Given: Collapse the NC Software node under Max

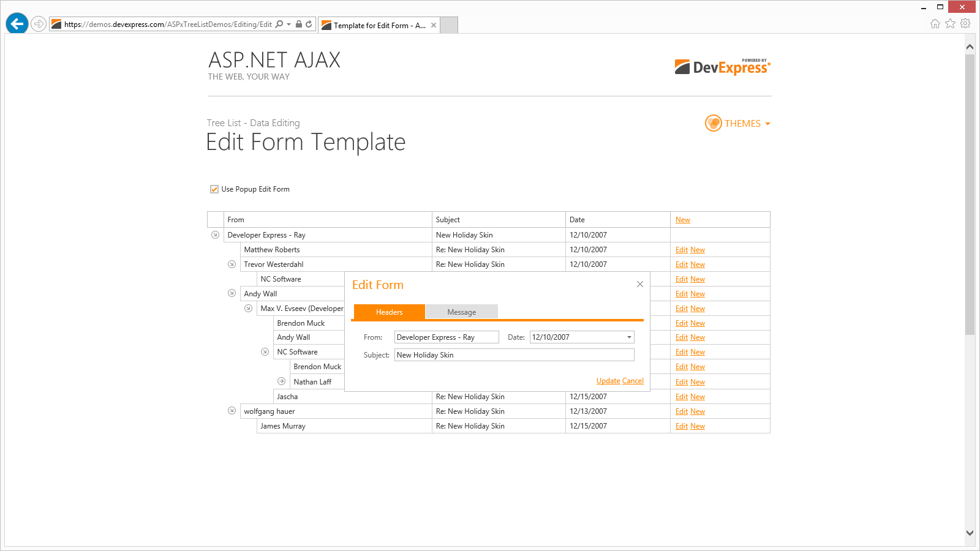Looking at the screenshot, I should coord(265,351).
